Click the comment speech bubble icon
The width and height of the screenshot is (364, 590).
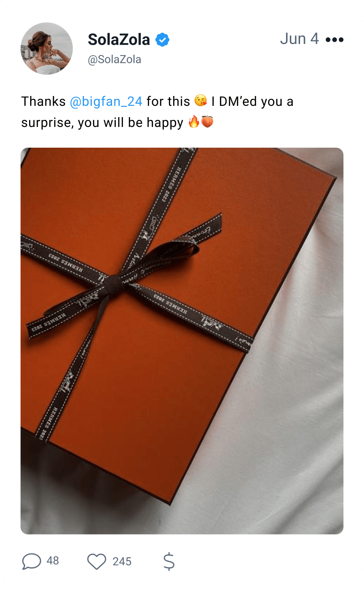coord(32,561)
